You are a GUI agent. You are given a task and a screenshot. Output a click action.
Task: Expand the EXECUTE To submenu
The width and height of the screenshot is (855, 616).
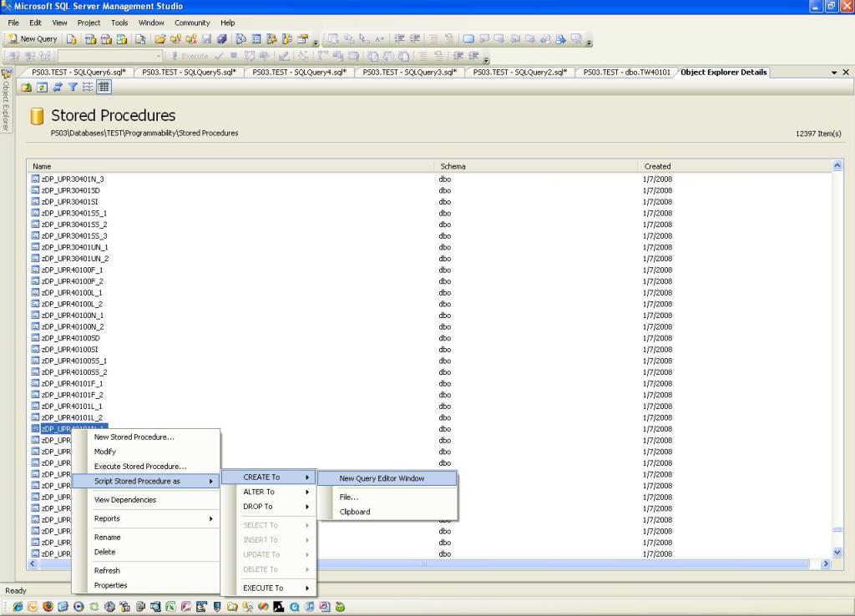click(268, 588)
